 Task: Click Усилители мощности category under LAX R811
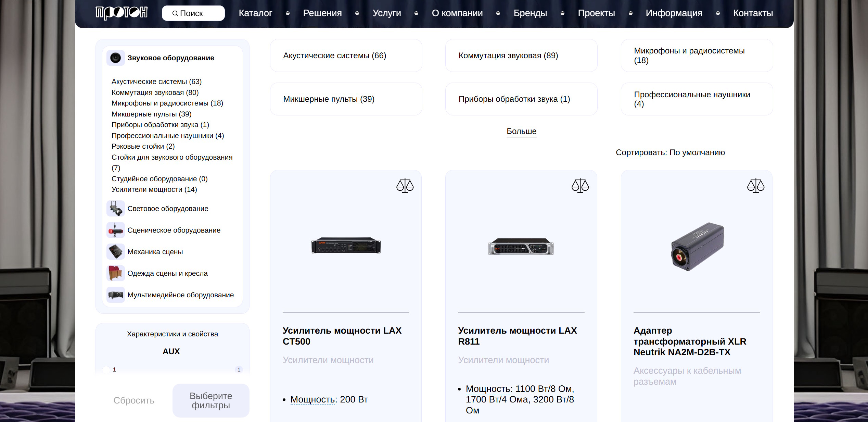503,360
